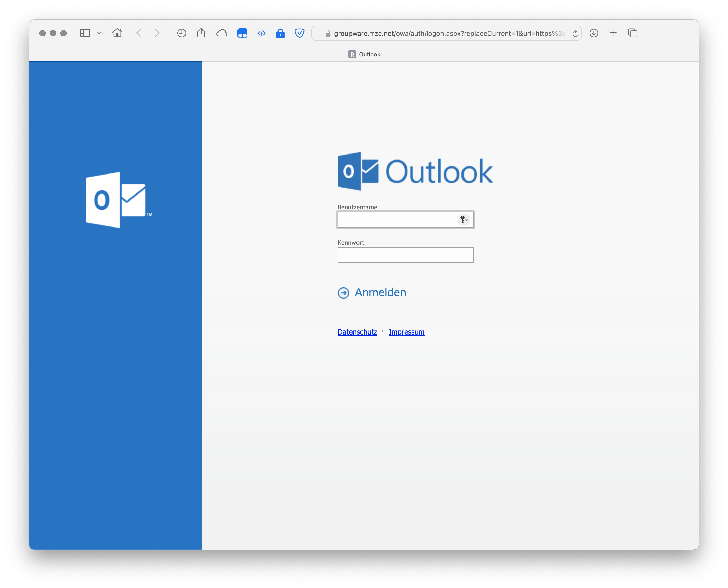This screenshot has height=588, width=728.
Task: Open the Impressum link
Action: tap(407, 332)
